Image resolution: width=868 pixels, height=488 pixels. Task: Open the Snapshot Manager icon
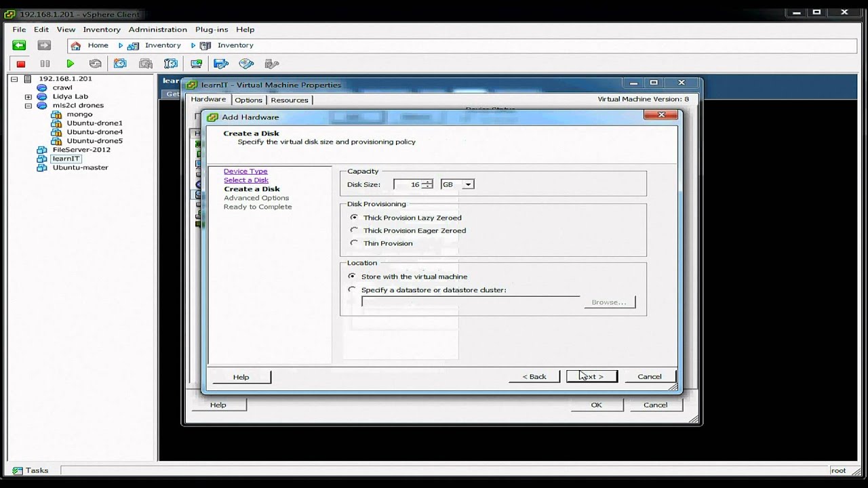(171, 64)
